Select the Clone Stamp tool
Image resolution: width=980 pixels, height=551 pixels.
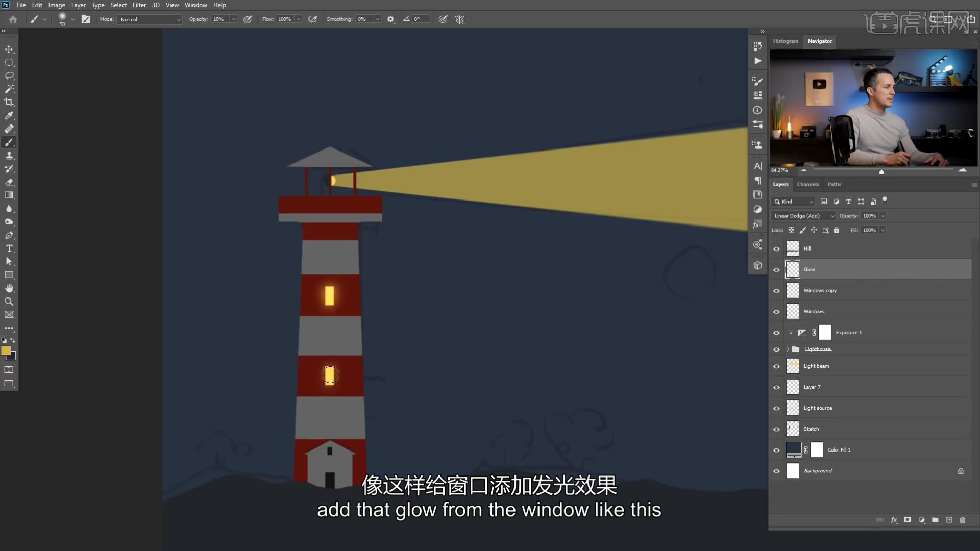(9, 156)
